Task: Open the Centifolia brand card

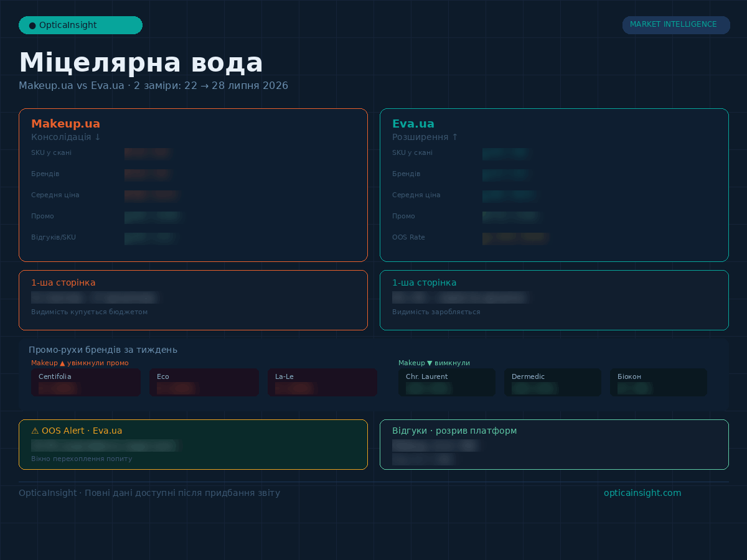Action: point(86,382)
